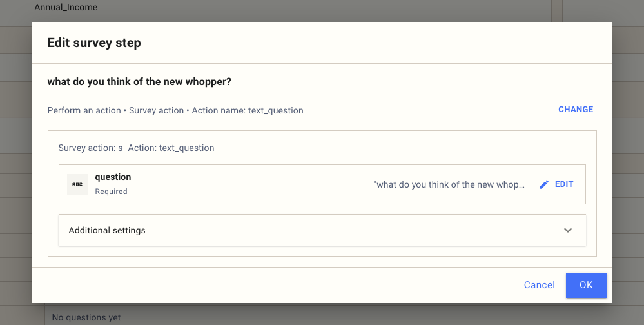Click the ABC text type icon

77,184
